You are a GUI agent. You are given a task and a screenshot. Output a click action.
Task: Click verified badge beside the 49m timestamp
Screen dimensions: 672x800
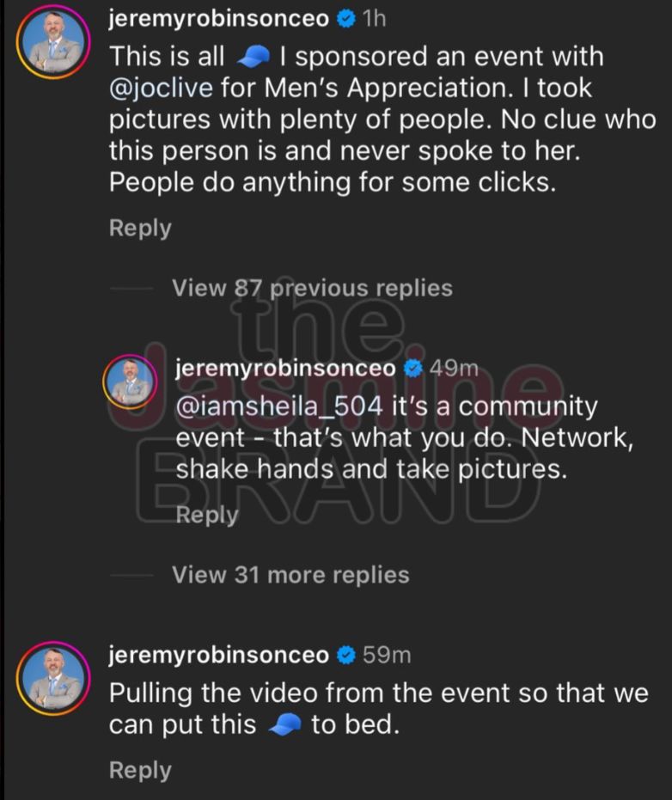coord(413,369)
